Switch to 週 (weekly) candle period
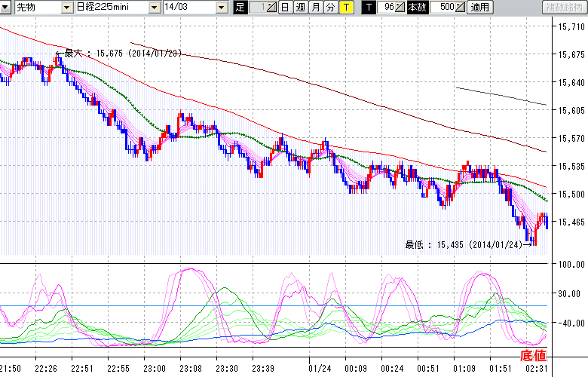Screen dimensions: 588x377 [x=299, y=8]
